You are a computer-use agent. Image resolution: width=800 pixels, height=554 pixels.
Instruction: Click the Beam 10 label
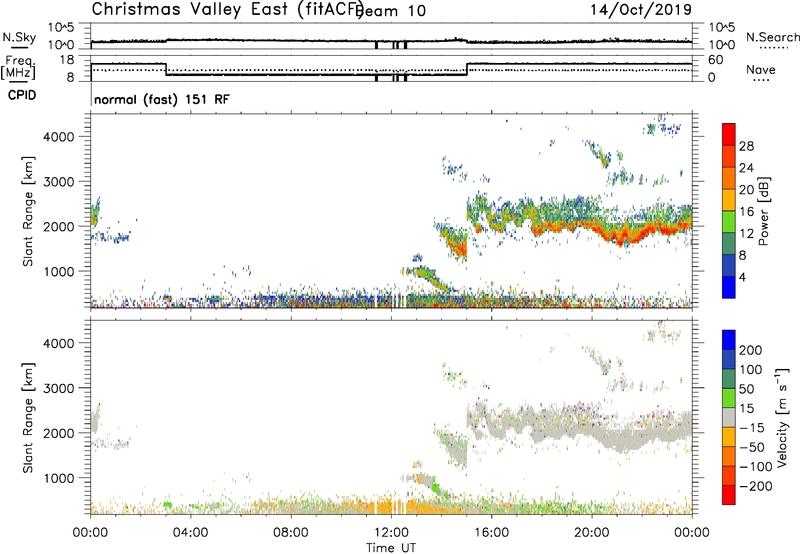point(392,11)
